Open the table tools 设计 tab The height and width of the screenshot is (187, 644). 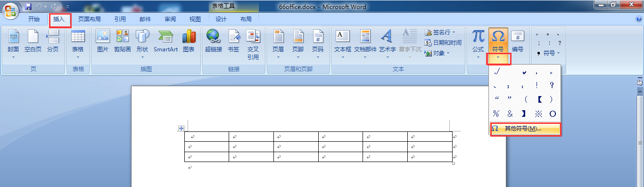[x=221, y=19]
